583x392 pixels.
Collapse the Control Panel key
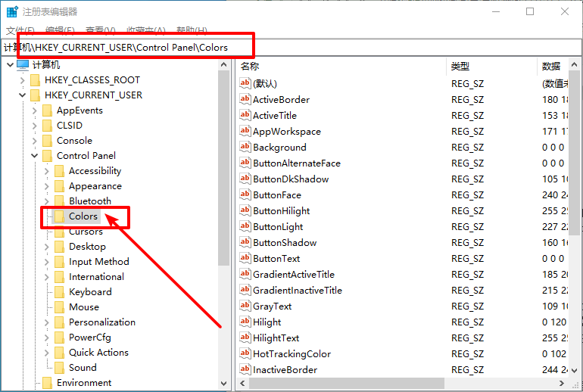coord(35,156)
